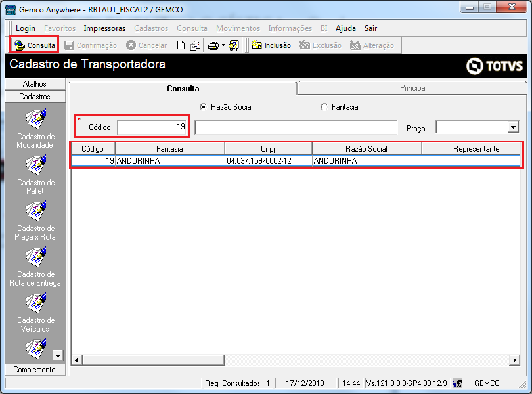Open Cadastro de Veículos shortcut icon
This screenshot has height=394, width=532.
35,303
